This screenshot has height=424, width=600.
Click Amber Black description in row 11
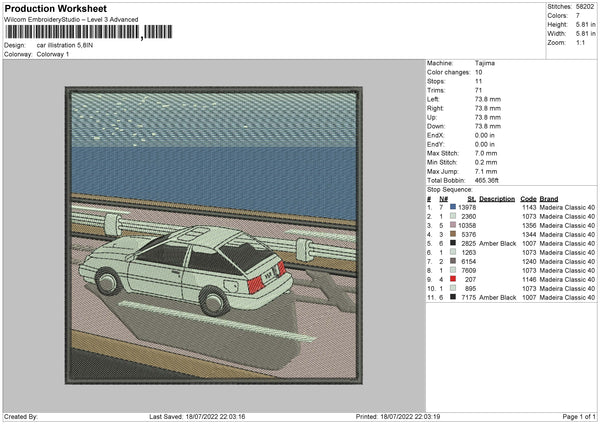point(497,298)
